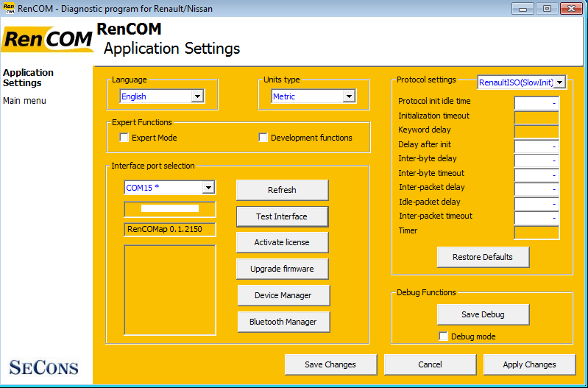The width and height of the screenshot is (588, 388).
Task: Click the Inter-byte timeout field
Action: (x=536, y=175)
